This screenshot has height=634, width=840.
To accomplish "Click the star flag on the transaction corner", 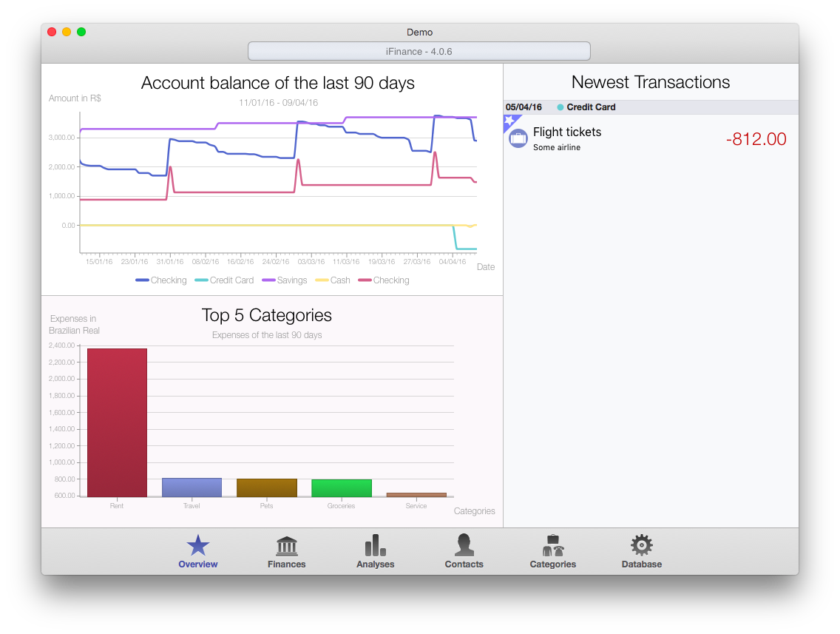I will [509, 121].
